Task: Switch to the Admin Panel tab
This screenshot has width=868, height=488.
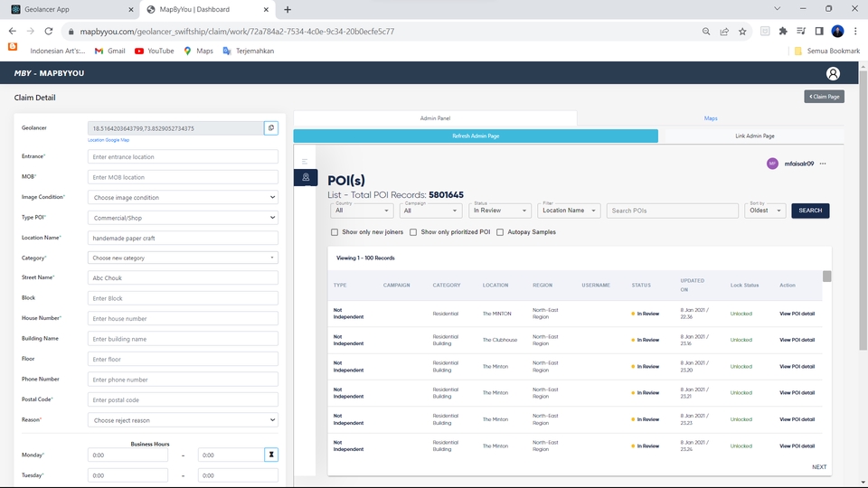Action: [435, 118]
